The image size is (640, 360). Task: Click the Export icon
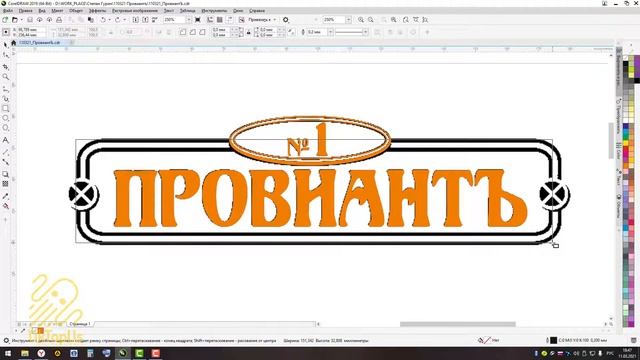pos(145,20)
